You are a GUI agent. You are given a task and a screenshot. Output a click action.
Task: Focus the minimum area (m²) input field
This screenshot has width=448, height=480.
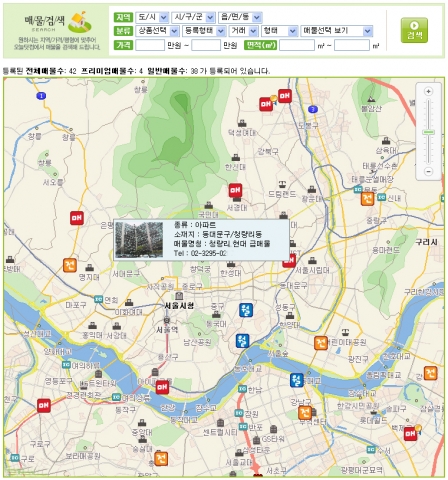pyautogui.click(x=297, y=45)
